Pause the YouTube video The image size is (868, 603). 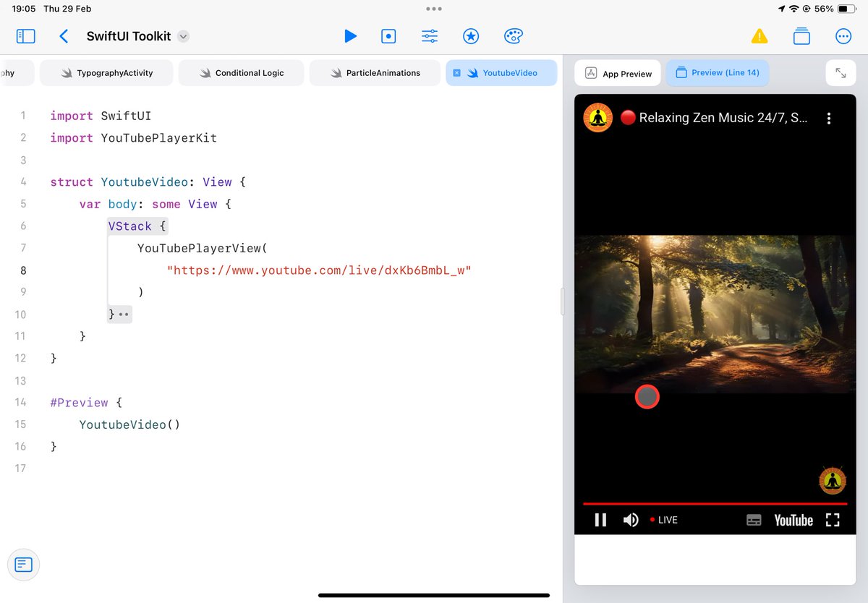(x=600, y=520)
